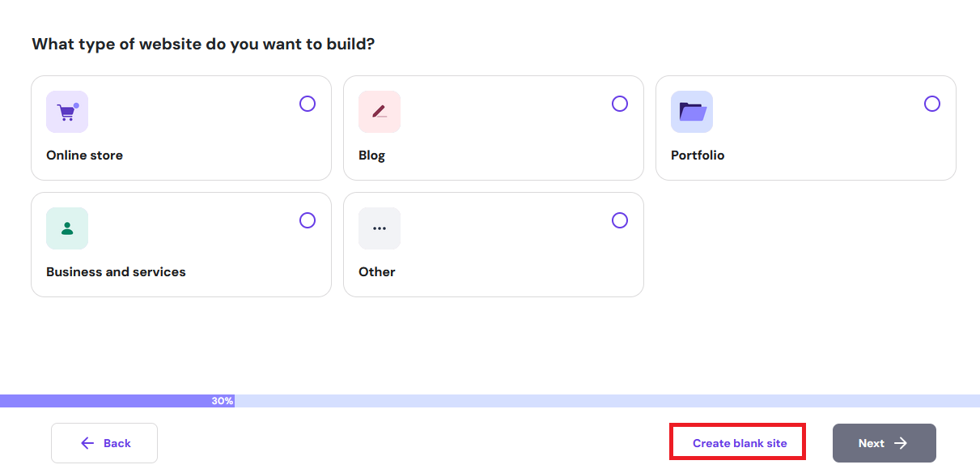Screen dimensions: 980x469
Task: Click the shopping cart icon for Online store
Action: click(67, 112)
